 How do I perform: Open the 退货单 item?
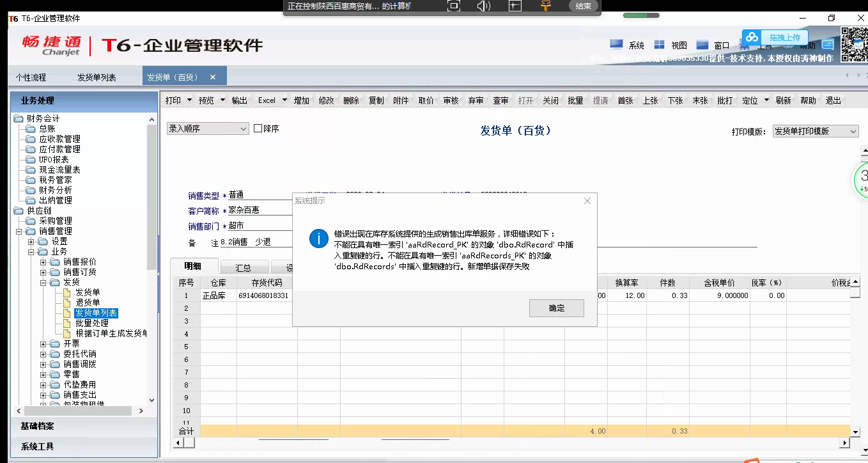coord(88,302)
